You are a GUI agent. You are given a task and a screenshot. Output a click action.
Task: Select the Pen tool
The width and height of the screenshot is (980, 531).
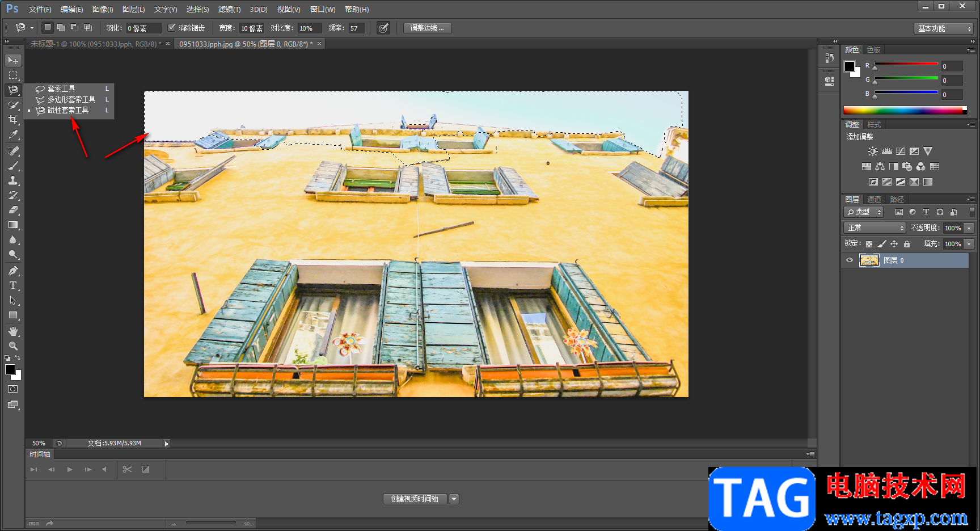tap(12, 271)
